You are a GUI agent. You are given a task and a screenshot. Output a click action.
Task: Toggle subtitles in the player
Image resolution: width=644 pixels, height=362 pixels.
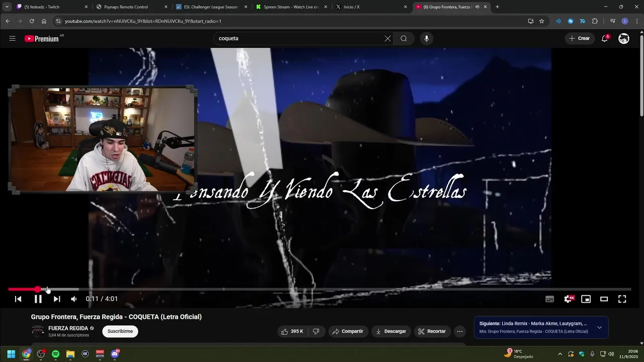coord(550,299)
